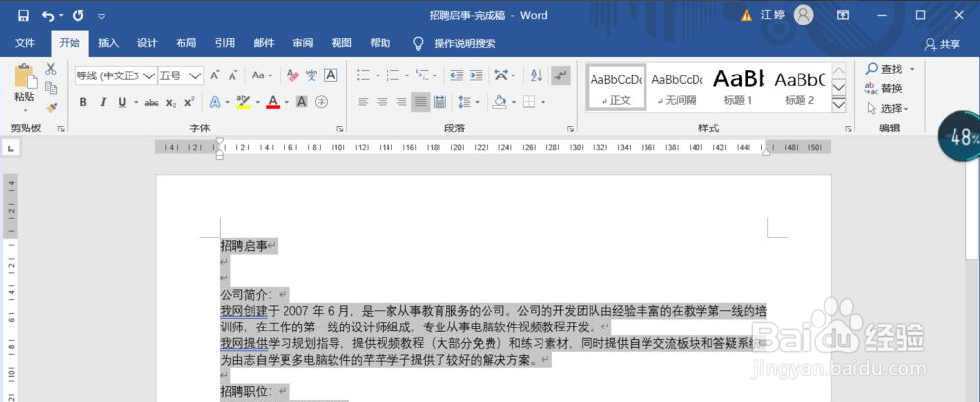Increase font size with the larger A icon
The image size is (980, 402).
coord(215,75)
